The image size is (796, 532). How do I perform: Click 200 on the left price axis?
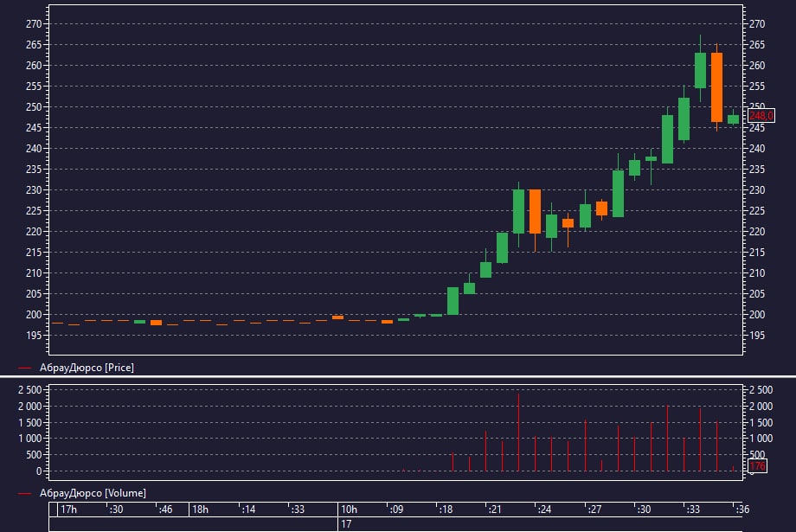coord(34,314)
